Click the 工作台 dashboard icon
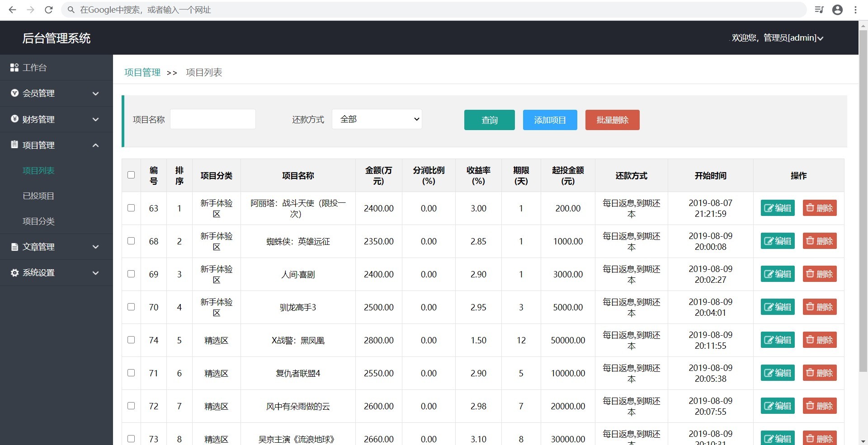The height and width of the screenshot is (445, 868). tap(14, 67)
